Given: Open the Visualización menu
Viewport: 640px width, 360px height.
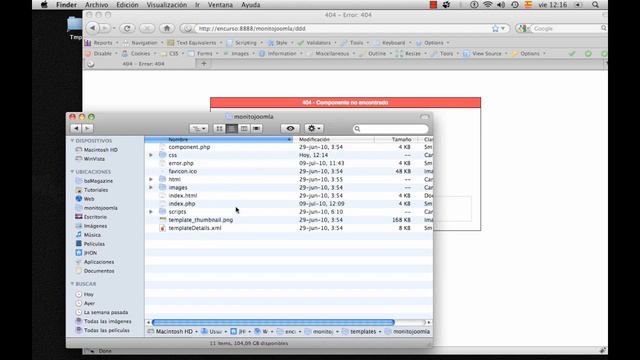Looking at the screenshot, I should pyautogui.click(x=167, y=5).
